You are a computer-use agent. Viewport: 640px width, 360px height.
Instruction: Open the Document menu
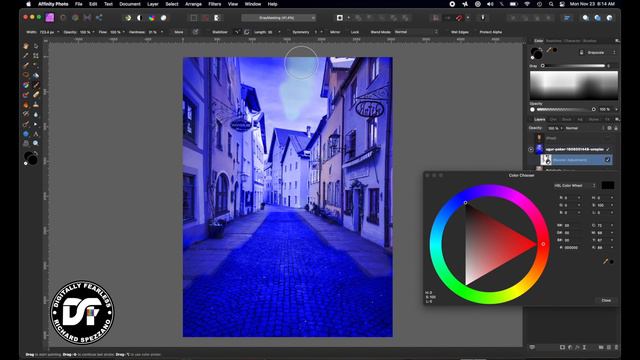[130, 4]
